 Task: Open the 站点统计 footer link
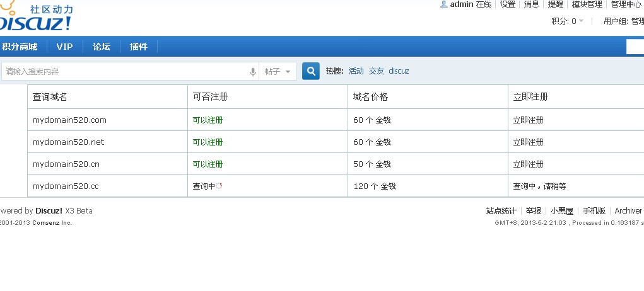coord(501,211)
